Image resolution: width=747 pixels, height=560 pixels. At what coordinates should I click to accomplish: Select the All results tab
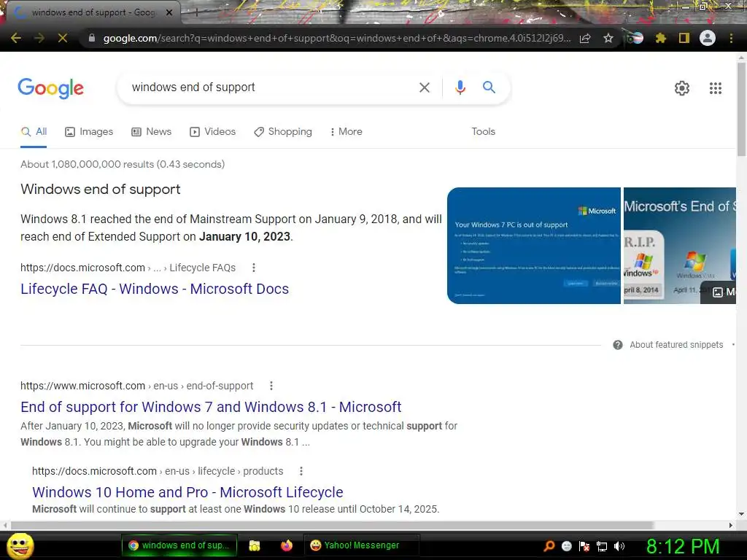click(34, 132)
